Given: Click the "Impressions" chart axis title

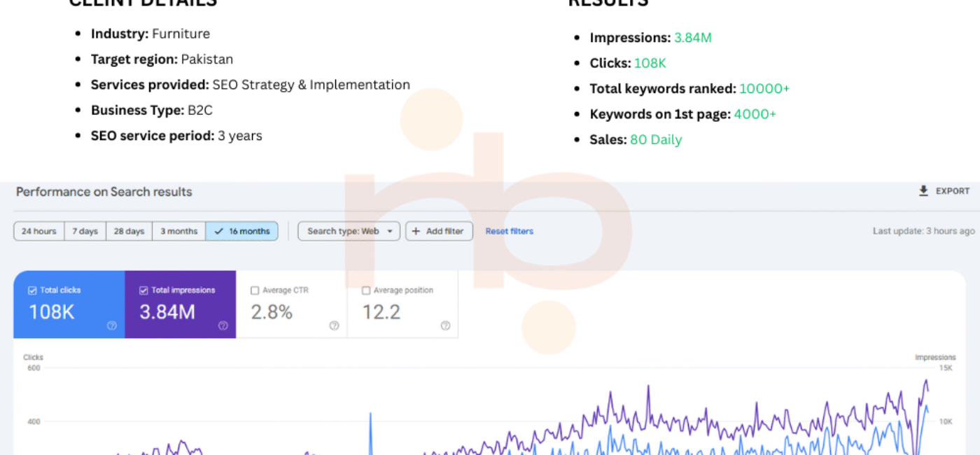Looking at the screenshot, I should pyautogui.click(x=935, y=358).
